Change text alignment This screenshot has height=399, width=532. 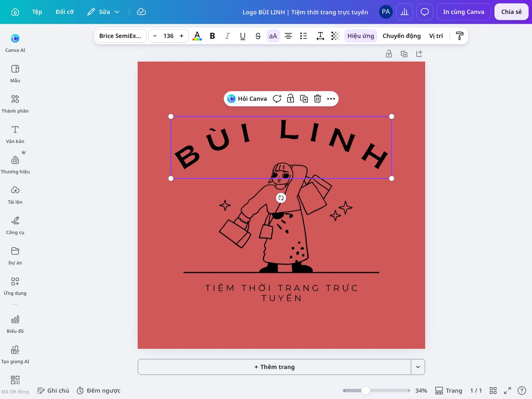[288, 36]
